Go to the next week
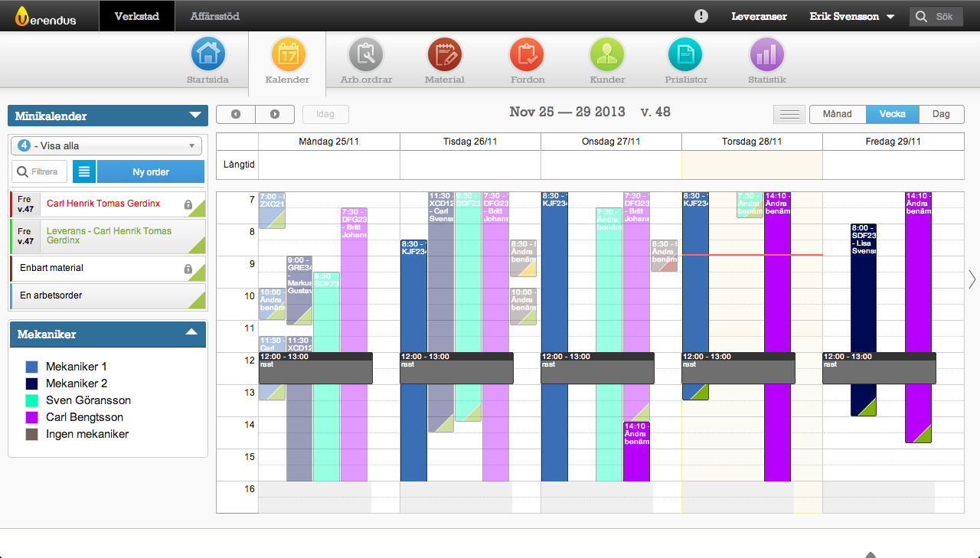980x558 pixels. (275, 114)
